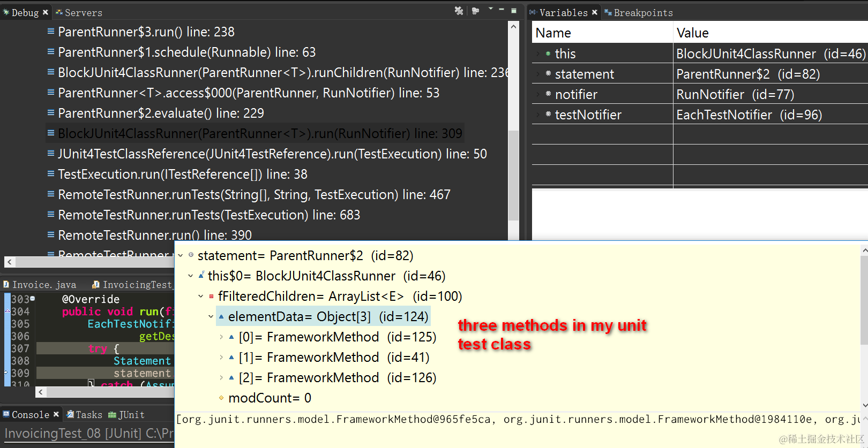Click Debug view vertical scrollbar thumb
The width and height of the screenshot is (868, 448).
513,175
